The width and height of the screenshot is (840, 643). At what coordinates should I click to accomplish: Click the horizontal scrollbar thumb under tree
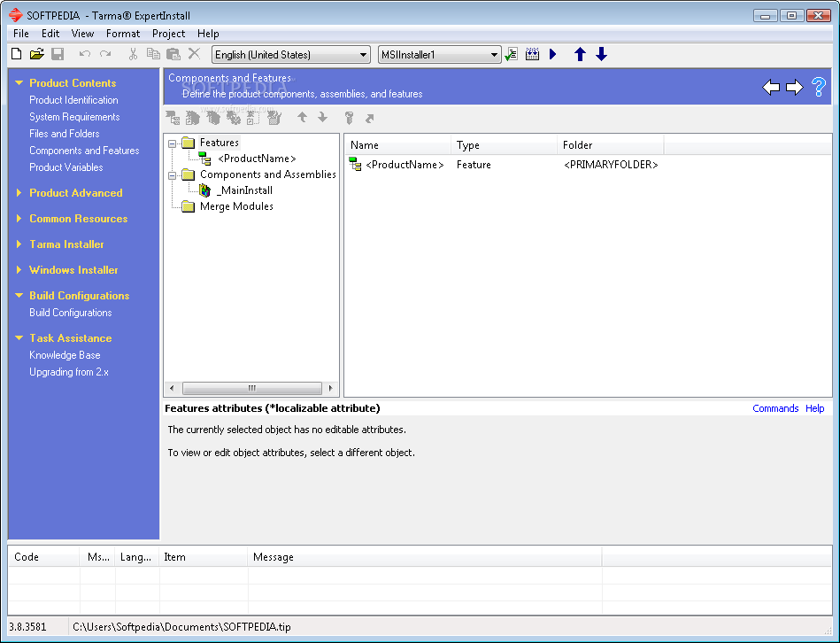(251, 388)
